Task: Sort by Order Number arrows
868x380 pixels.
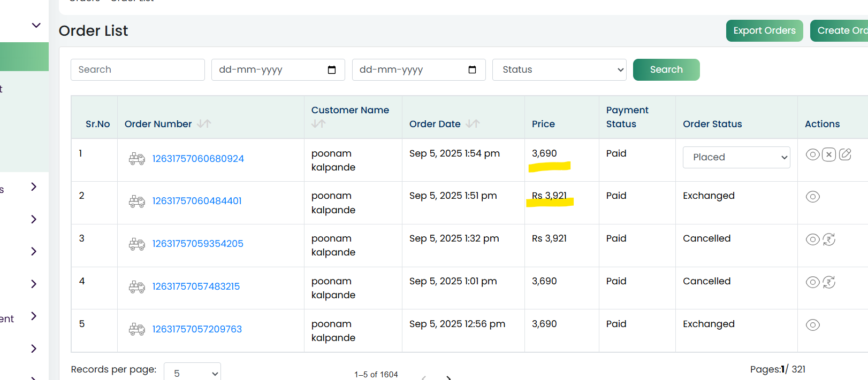Action: 204,123
